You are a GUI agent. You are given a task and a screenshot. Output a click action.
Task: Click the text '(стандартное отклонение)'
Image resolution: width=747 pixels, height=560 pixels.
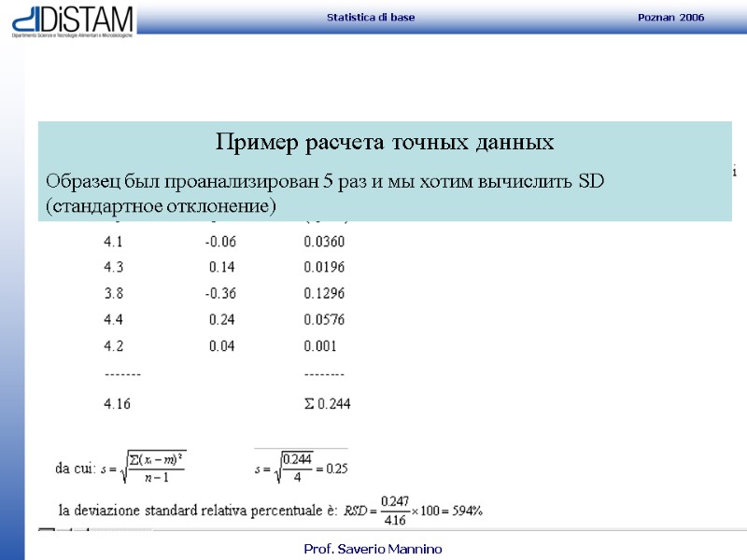click(161, 206)
